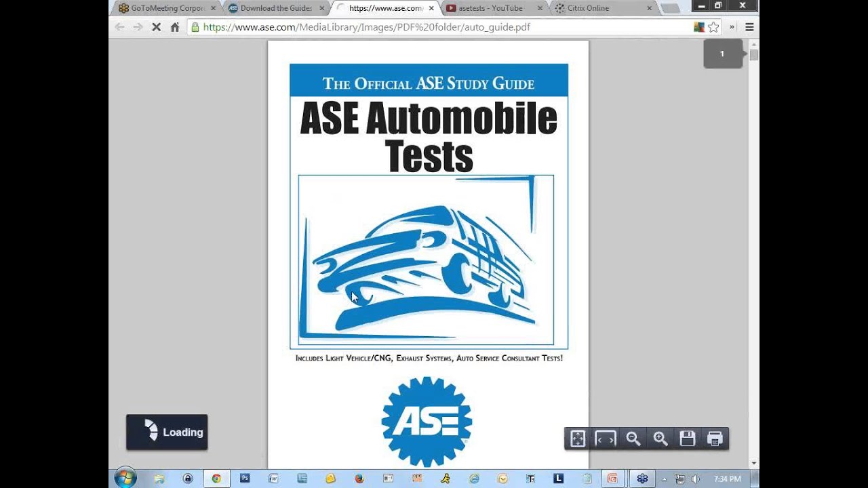Zoom in on the PDF document
The width and height of the screenshot is (868, 488).
tap(660, 439)
